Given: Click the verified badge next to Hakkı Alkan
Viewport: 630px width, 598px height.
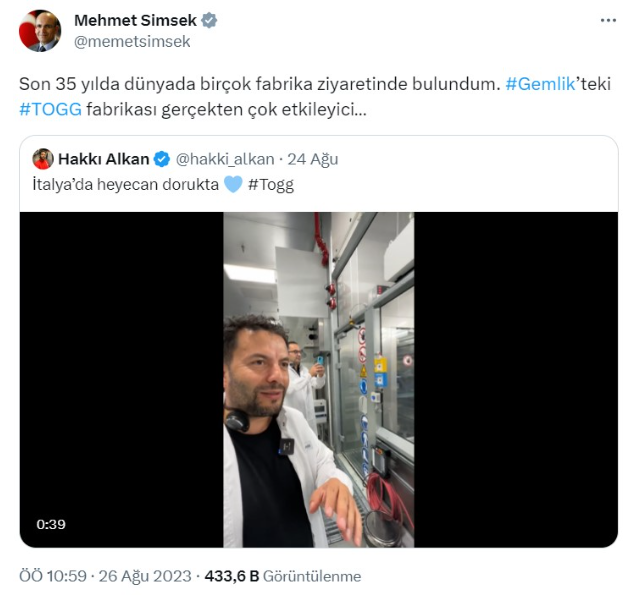Looking at the screenshot, I should [x=161, y=159].
